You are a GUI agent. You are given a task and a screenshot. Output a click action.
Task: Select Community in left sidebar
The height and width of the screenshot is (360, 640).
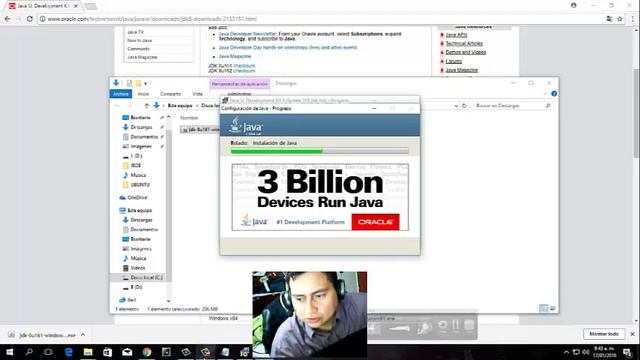coord(138,49)
